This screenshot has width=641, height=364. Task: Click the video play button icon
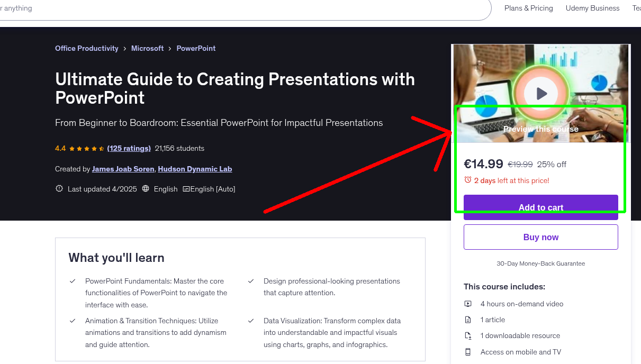point(540,94)
